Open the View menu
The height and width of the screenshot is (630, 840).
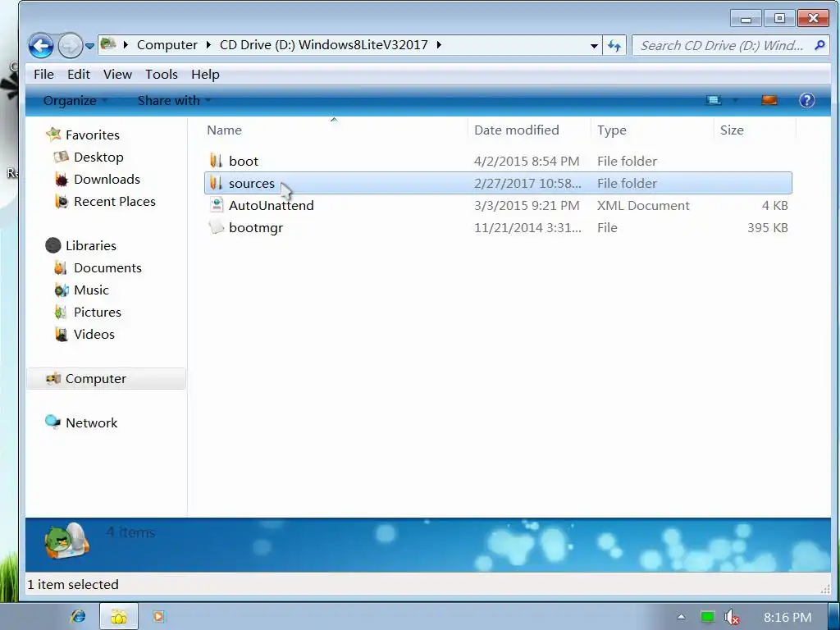tap(117, 75)
